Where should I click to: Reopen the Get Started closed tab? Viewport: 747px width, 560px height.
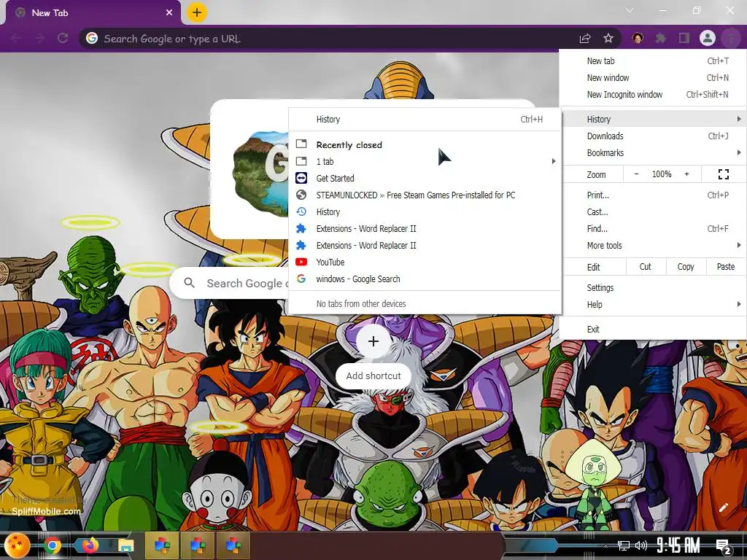(x=425, y=178)
